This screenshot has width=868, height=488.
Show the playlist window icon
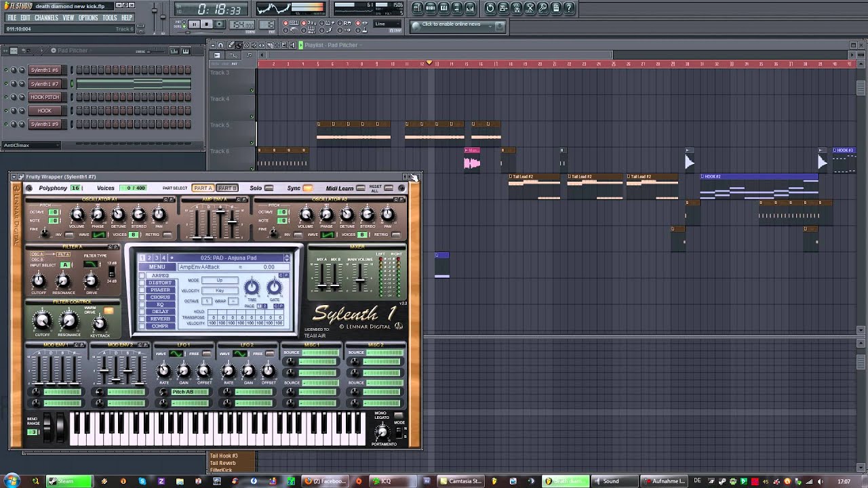[x=418, y=8]
